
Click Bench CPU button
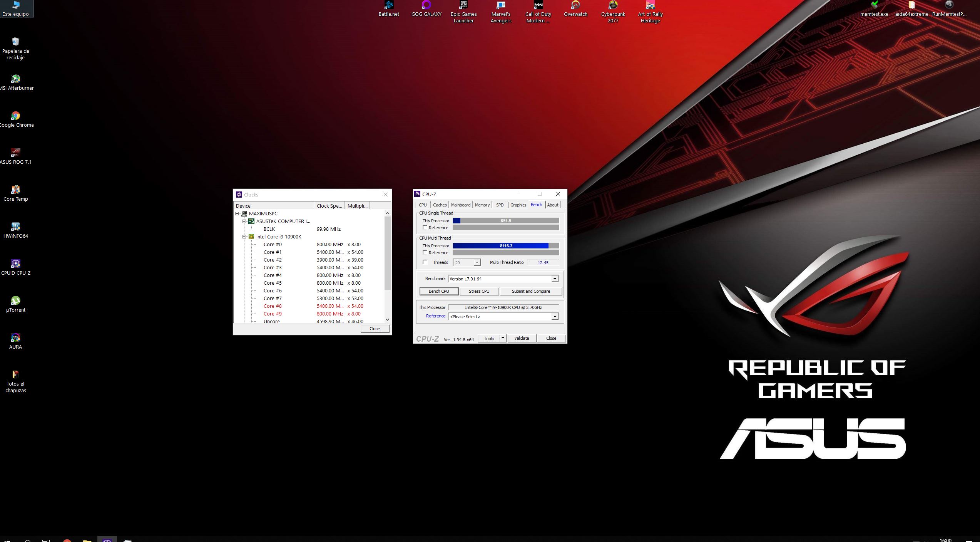(439, 291)
